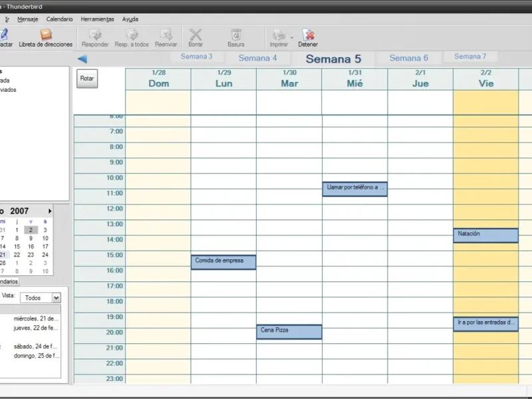Select the Ir a por las entradas event

486,324
